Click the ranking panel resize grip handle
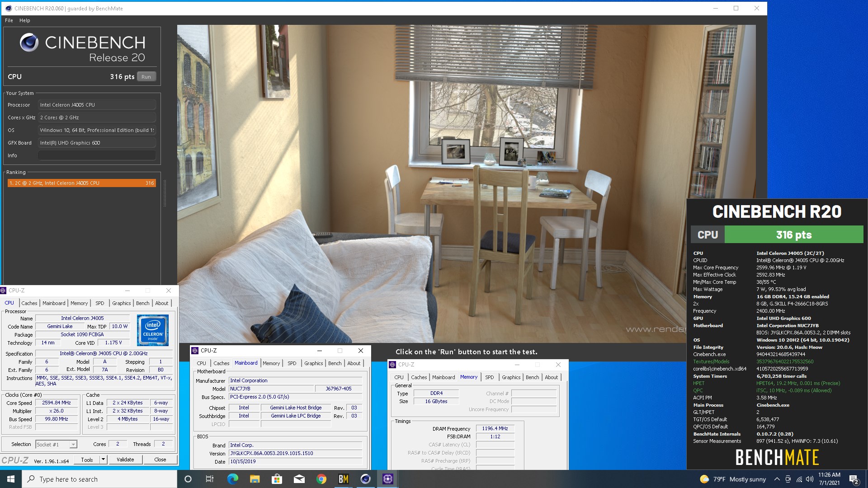Viewport: 868px width, 488px height. [x=165, y=193]
